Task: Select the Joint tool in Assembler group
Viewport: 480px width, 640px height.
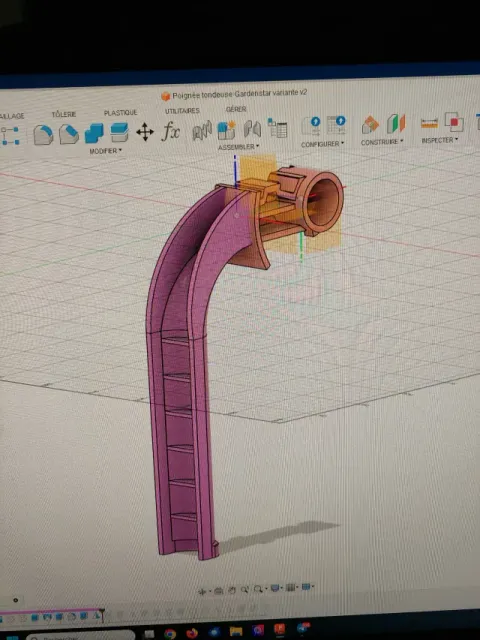Action: pos(252,129)
